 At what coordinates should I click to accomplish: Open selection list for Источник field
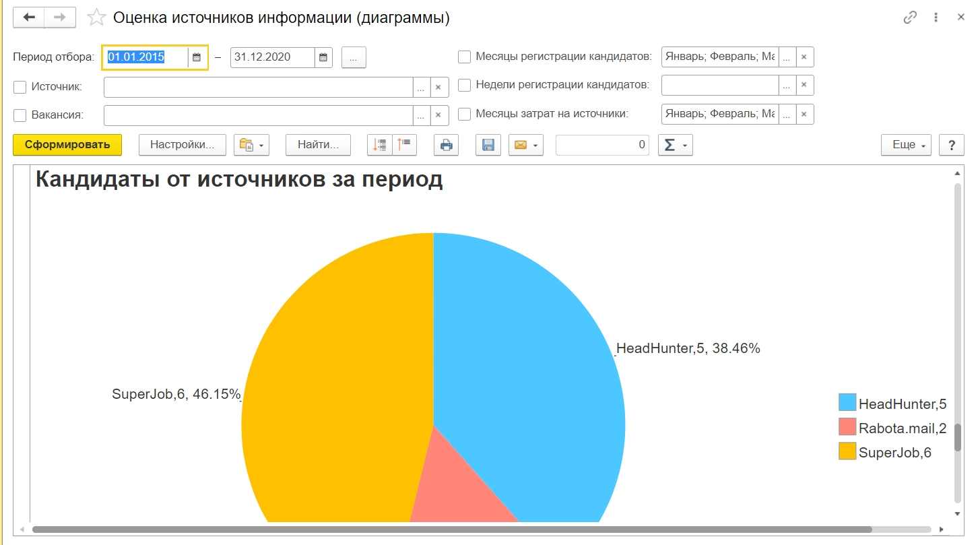click(x=421, y=88)
